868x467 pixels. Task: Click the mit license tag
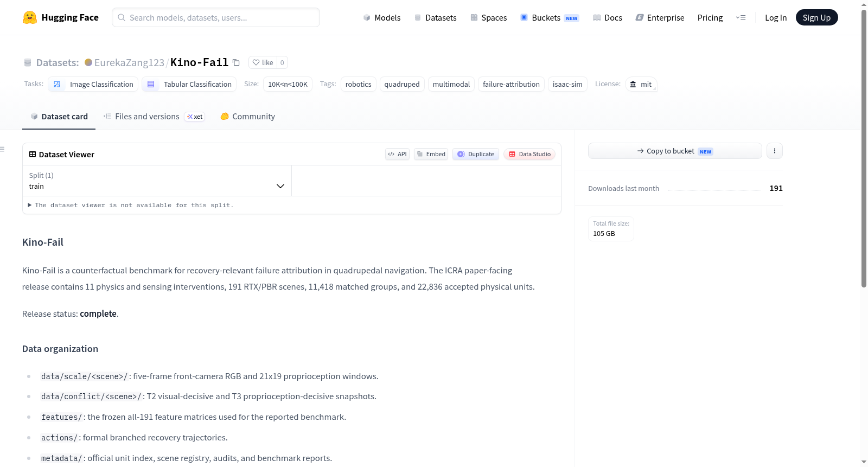(641, 84)
